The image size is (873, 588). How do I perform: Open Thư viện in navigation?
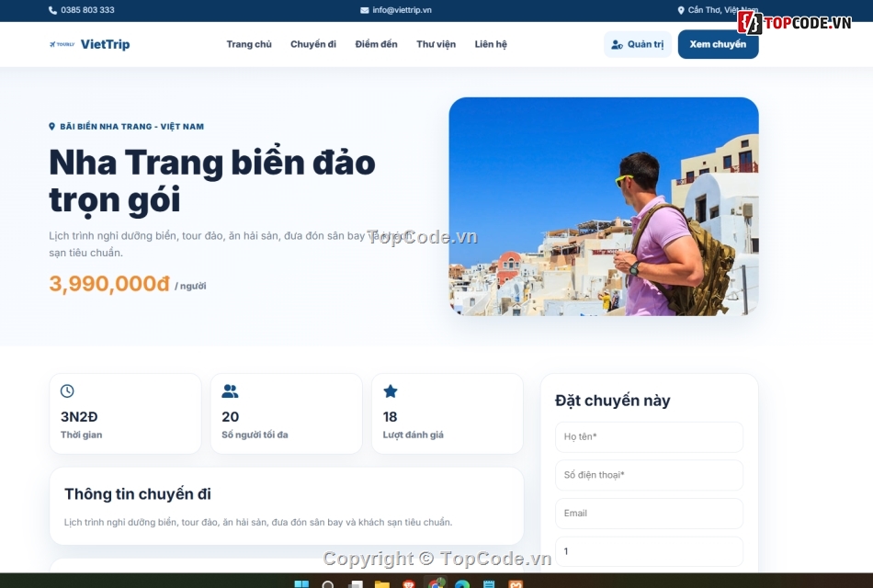tap(436, 44)
